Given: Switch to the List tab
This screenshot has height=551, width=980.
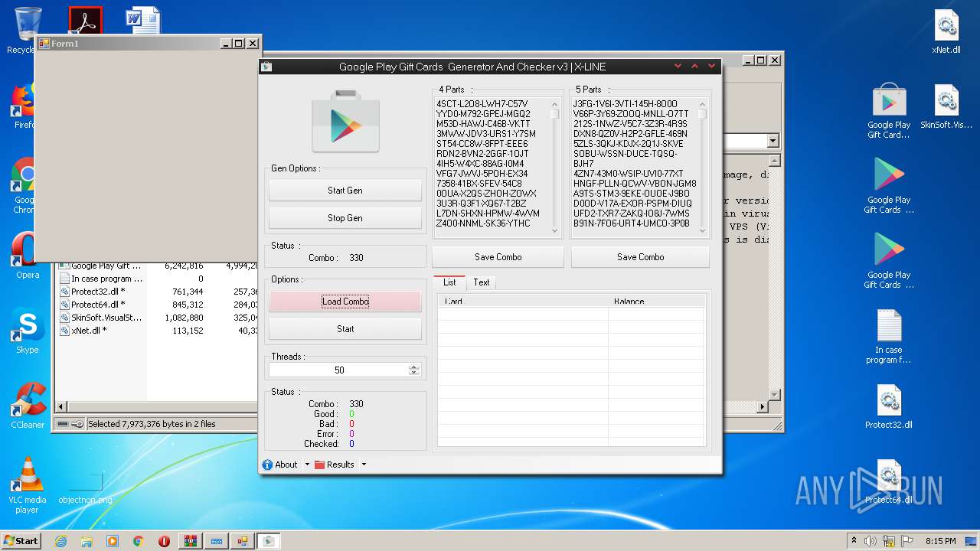Looking at the screenshot, I should 449,282.
